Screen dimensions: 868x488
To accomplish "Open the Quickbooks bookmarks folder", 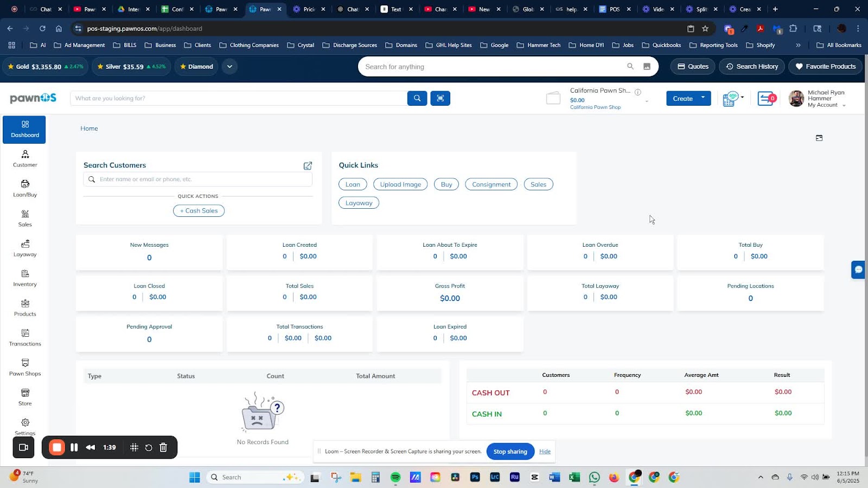I will [661, 45].
